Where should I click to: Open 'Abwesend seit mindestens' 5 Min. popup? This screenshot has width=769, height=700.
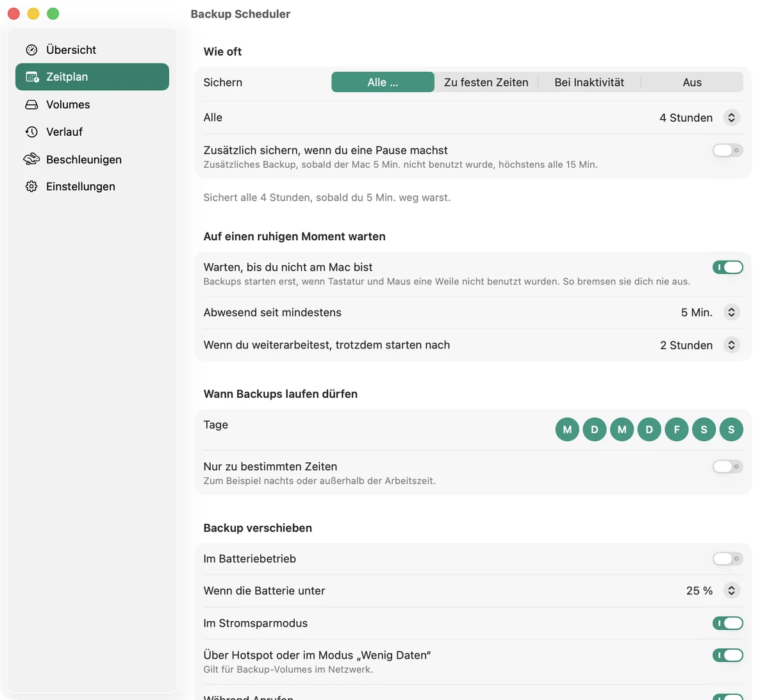pos(731,313)
